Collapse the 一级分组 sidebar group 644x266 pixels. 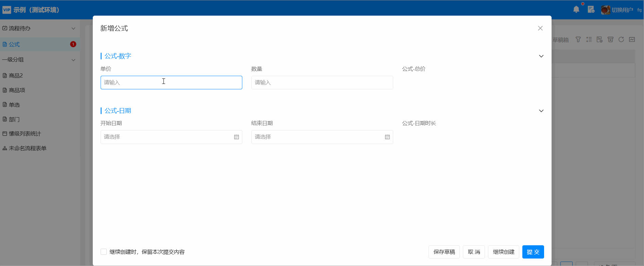pyautogui.click(x=73, y=60)
